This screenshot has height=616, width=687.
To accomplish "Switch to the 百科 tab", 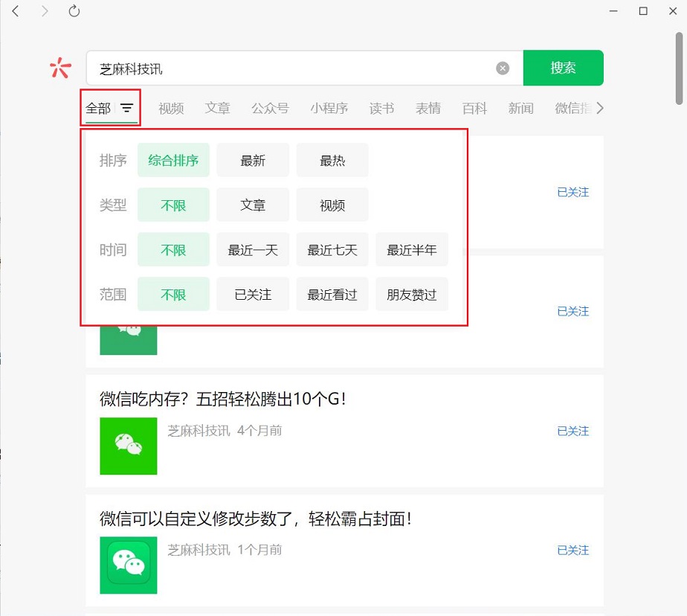I will coord(474,108).
